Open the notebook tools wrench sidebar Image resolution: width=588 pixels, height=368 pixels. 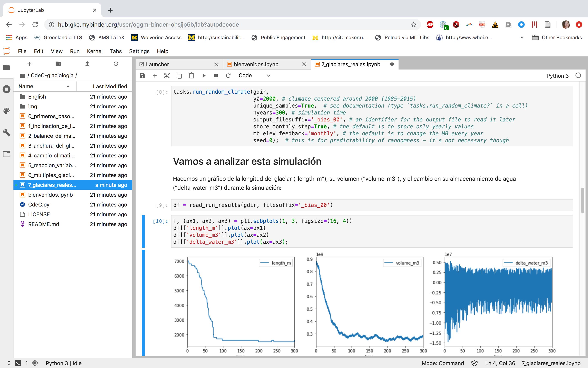7,132
